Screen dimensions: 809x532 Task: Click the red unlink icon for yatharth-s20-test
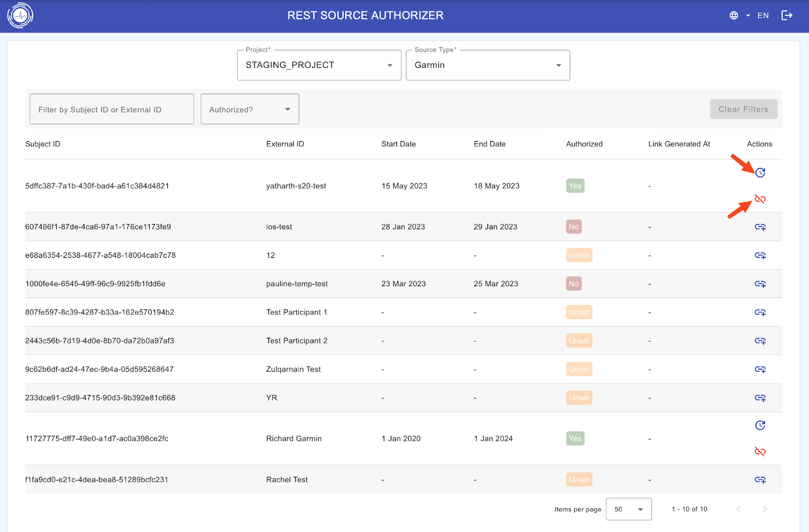[x=760, y=199]
